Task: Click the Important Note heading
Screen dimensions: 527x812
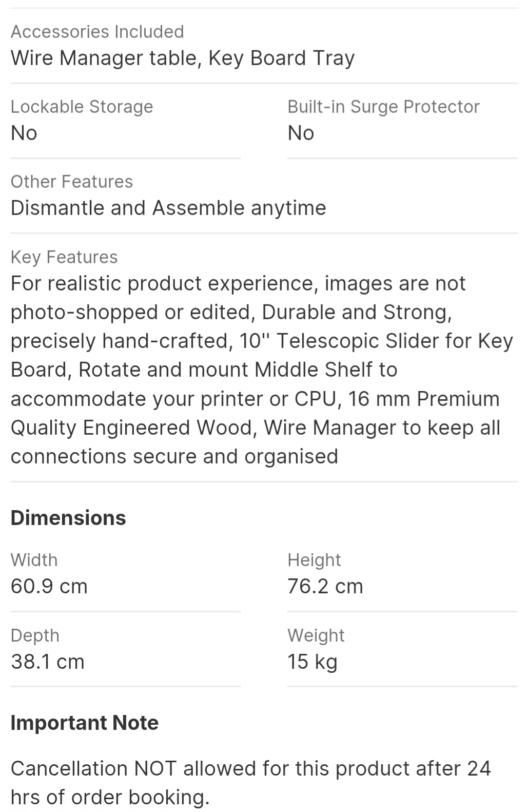Action: (x=85, y=723)
